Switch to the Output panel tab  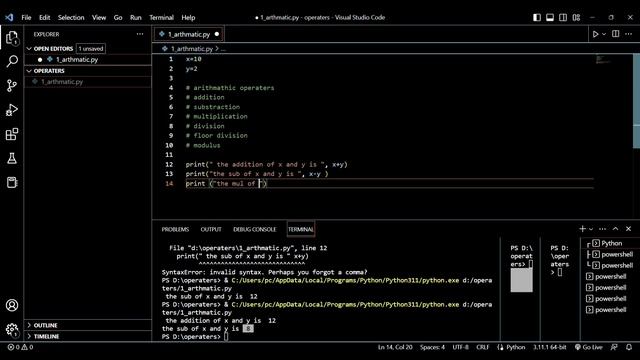click(x=211, y=229)
